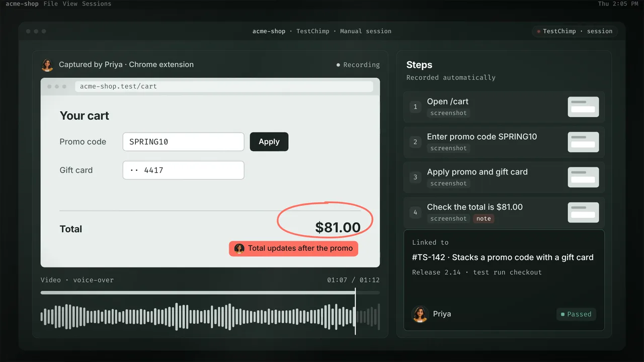Open the thumbnail for "Enter promo code SPRING10"
This screenshot has width=644, height=362.
(x=583, y=142)
